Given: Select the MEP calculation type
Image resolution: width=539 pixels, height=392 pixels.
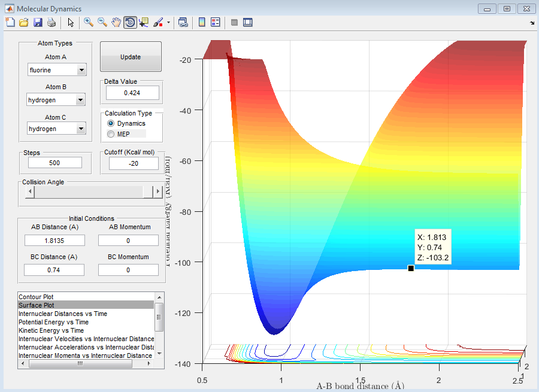Looking at the screenshot, I should coord(111,134).
